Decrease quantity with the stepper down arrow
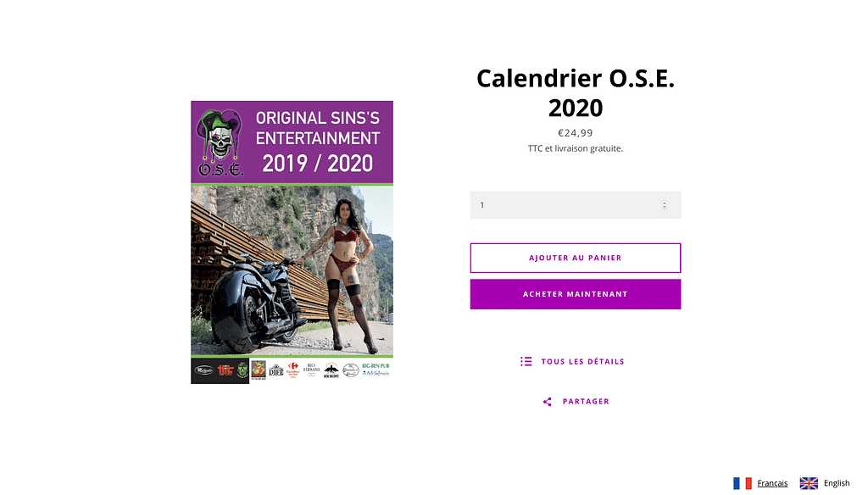 point(665,208)
